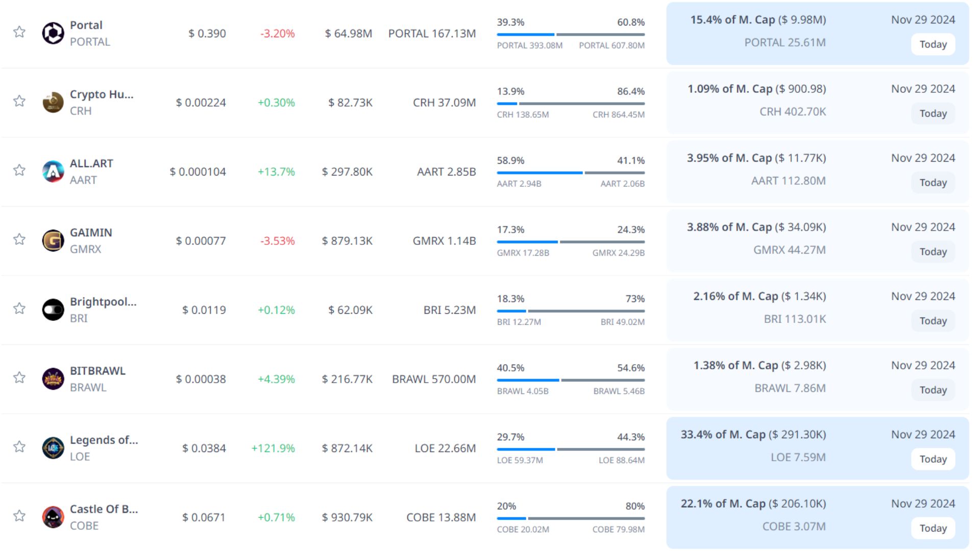The image size is (980, 551).
Task: Click the Crypto Hunters CRH coin icon
Action: coord(53,103)
